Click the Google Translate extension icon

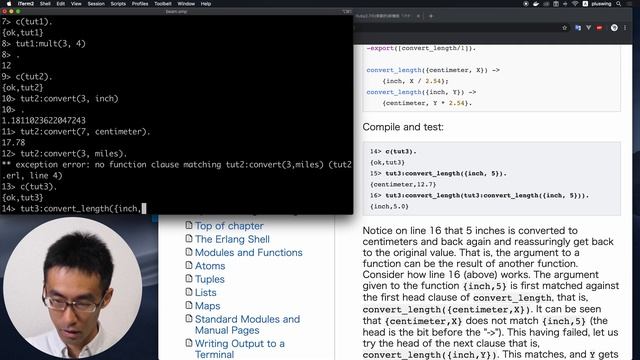pyautogui.click(x=578, y=28)
